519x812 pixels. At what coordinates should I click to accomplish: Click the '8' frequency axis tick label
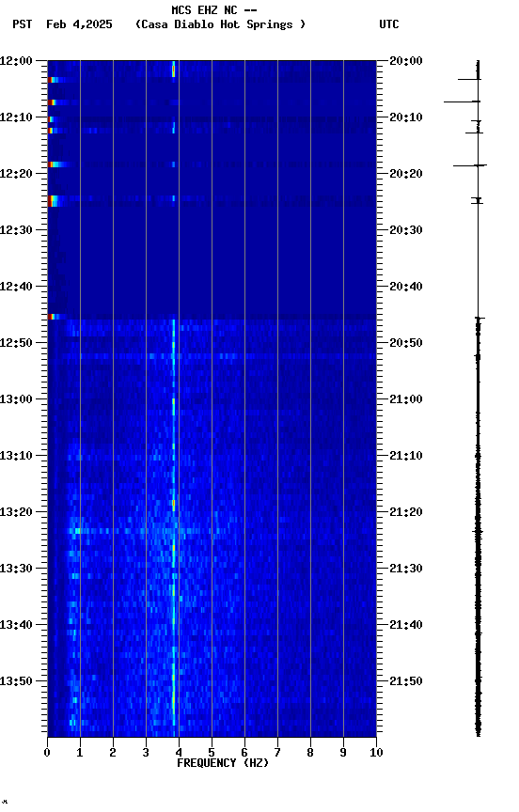pyautogui.click(x=310, y=753)
